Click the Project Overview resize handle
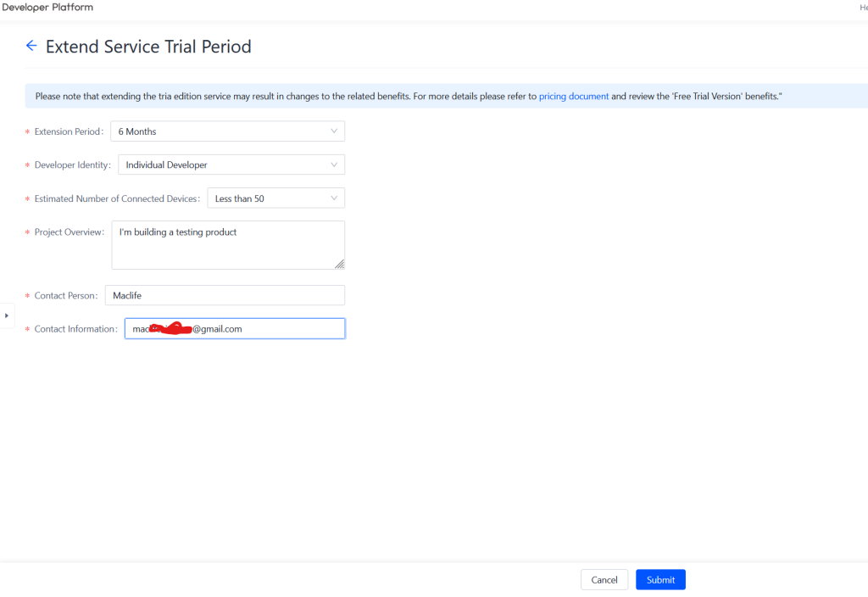This screenshot has width=868, height=597. tap(340, 265)
